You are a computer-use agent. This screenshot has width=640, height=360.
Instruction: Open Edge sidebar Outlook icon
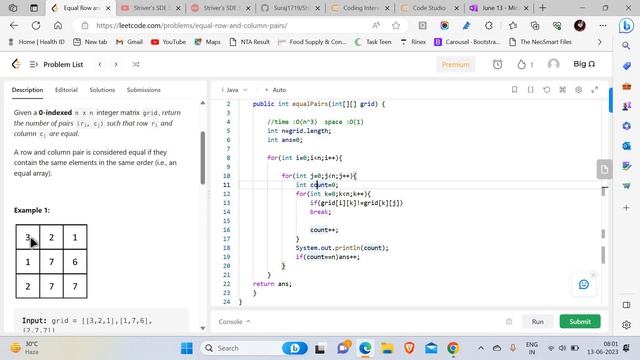627,146
